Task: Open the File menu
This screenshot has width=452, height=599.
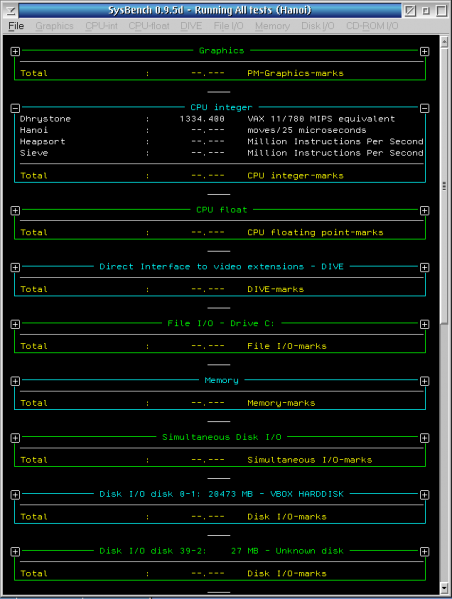Action: [16, 26]
